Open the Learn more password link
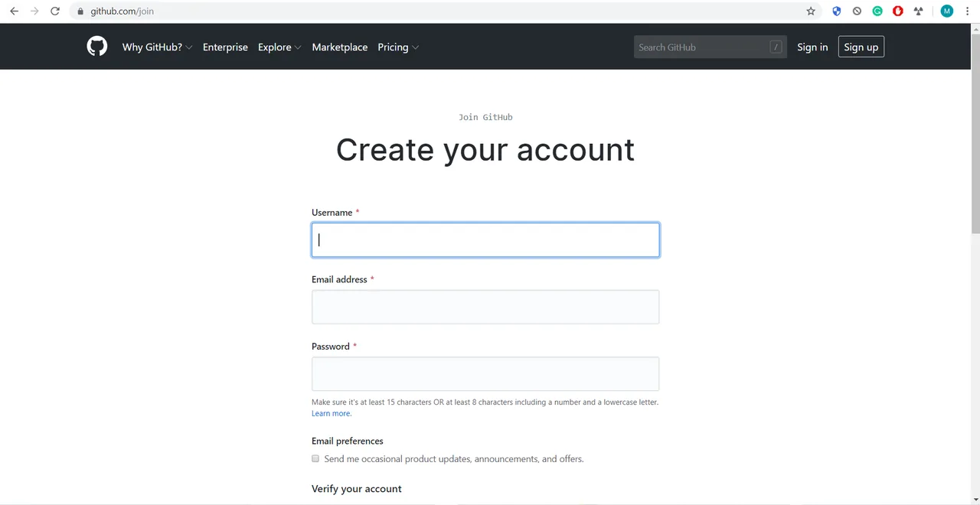This screenshot has height=505, width=980. (x=332, y=413)
